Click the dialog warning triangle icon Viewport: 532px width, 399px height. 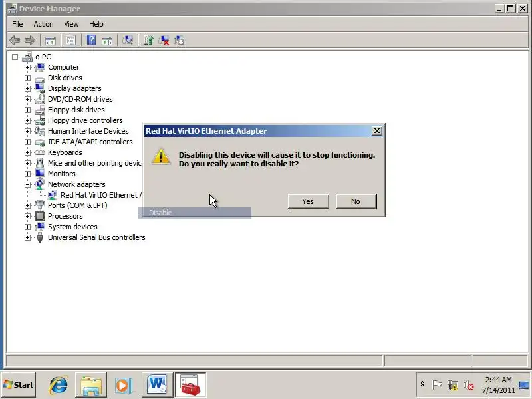[x=161, y=156]
